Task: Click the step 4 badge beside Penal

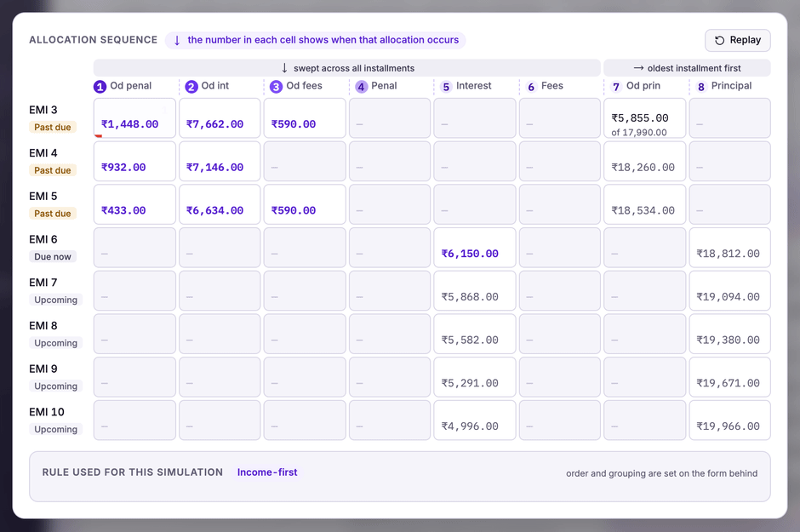Action: coord(361,87)
